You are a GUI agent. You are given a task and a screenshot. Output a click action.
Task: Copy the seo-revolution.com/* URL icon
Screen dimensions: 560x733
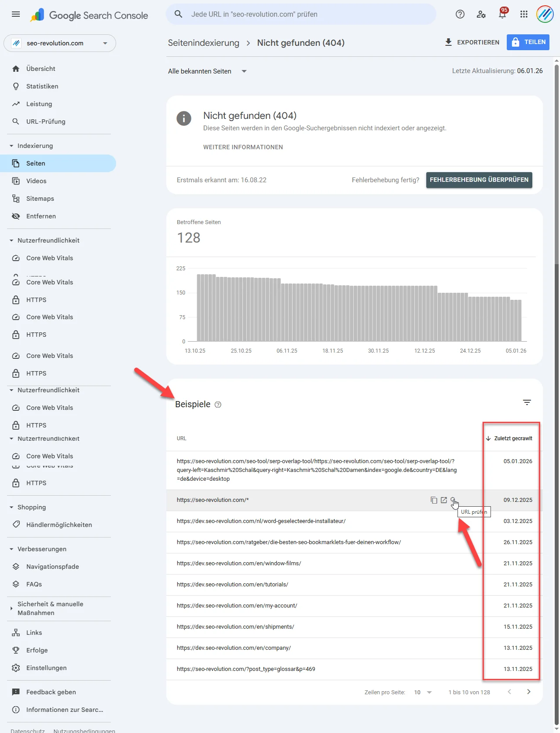coord(434,500)
